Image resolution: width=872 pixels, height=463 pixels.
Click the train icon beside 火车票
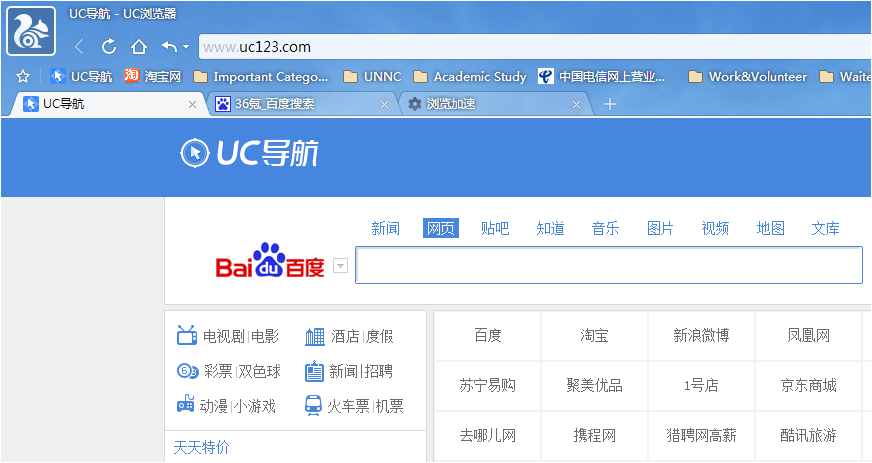pyautogui.click(x=314, y=406)
